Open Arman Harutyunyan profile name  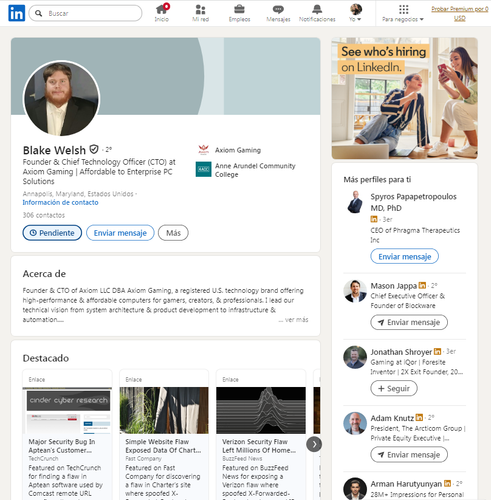click(406, 484)
